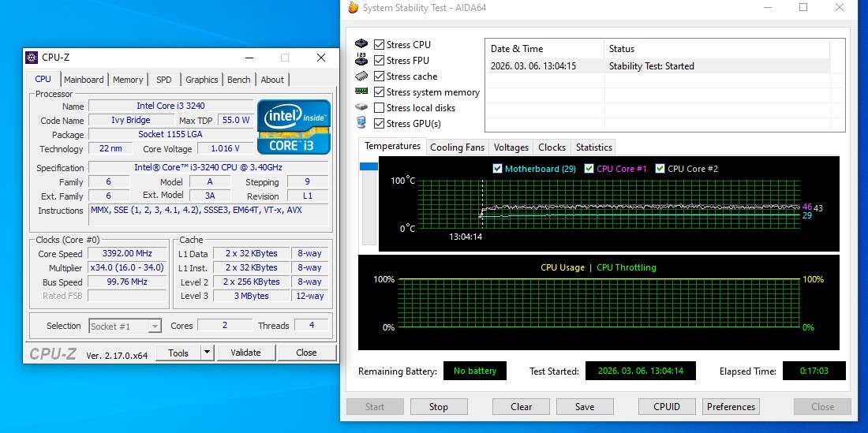Open the Socket #1 selection dropdown
The height and width of the screenshot is (433, 868).
125,326
